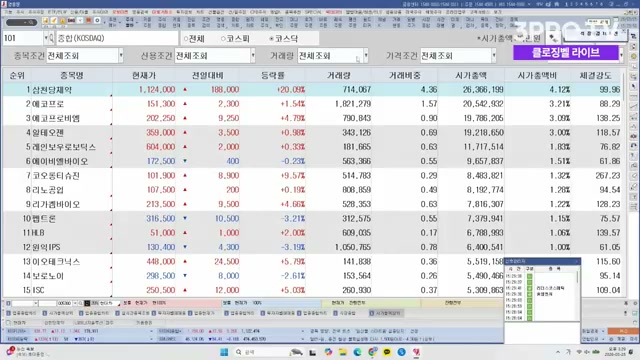Expand the 101 index code dropdown arrow
The width and height of the screenshot is (640, 360).
46,38
